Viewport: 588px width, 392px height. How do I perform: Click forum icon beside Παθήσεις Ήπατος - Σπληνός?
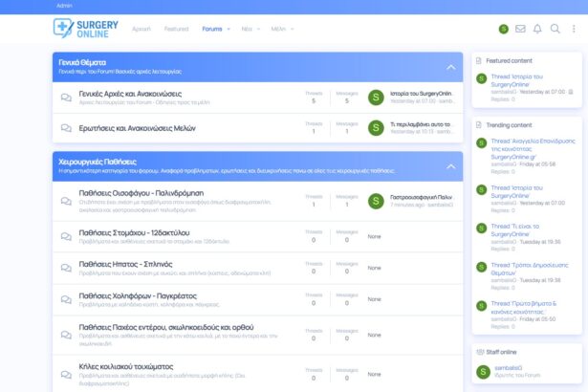66,266
